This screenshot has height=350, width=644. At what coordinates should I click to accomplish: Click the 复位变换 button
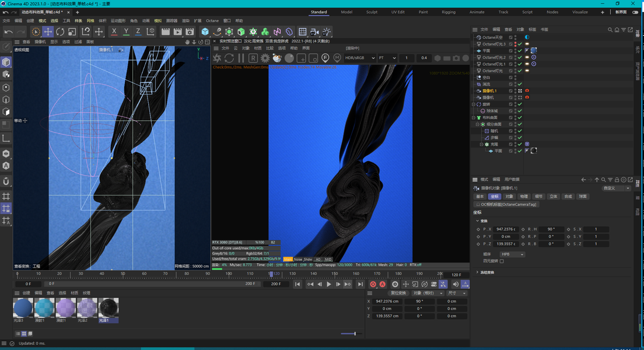click(398, 293)
